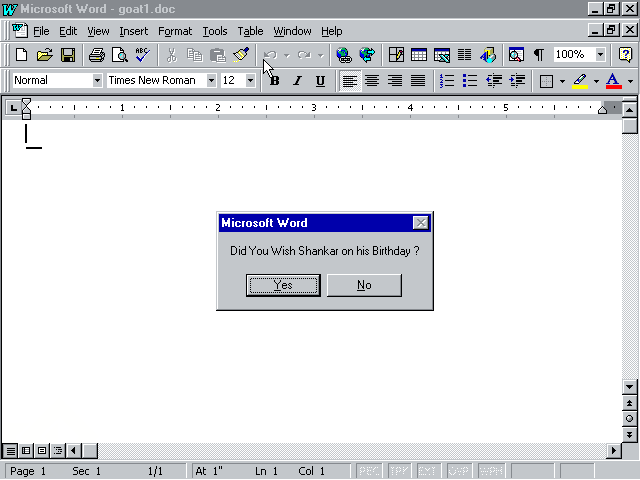The width and height of the screenshot is (640, 480).
Task: Open Tables and Borders toolbar
Action: click(x=396, y=55)
